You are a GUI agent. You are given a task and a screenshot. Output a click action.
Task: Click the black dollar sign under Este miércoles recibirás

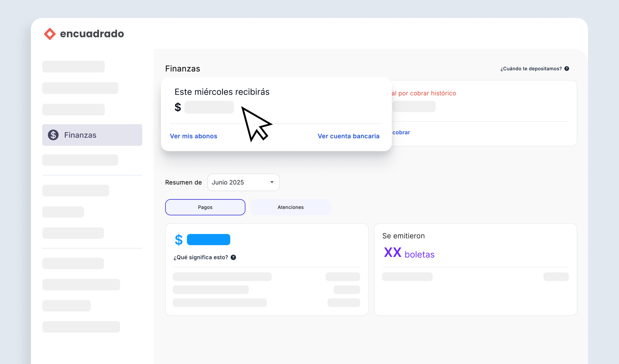click(178, 107)
